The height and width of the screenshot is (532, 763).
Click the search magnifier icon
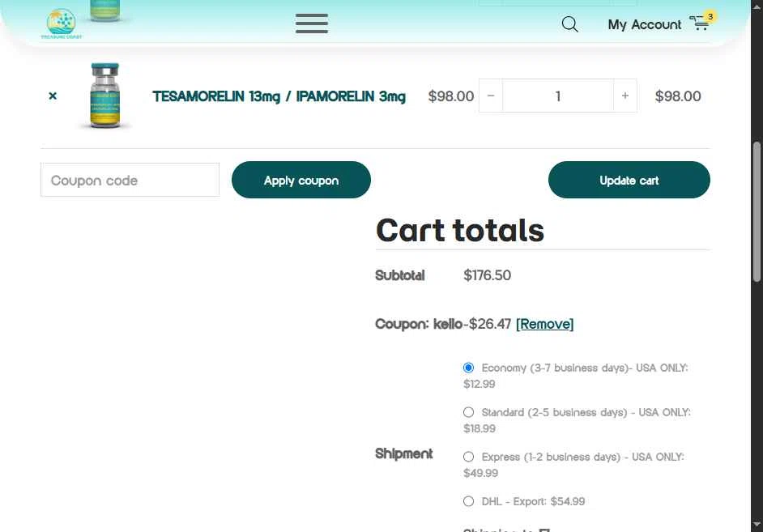click(x=569, y=23)
